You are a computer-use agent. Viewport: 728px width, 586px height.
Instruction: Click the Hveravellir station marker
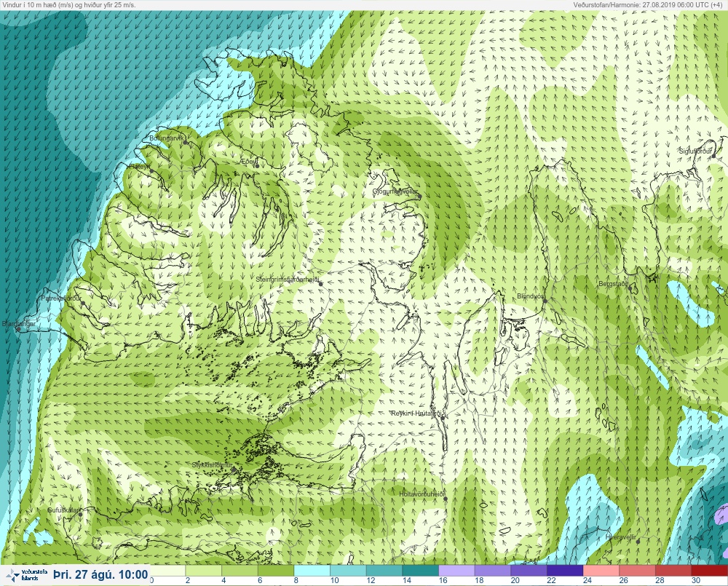[x=638, y=542]
